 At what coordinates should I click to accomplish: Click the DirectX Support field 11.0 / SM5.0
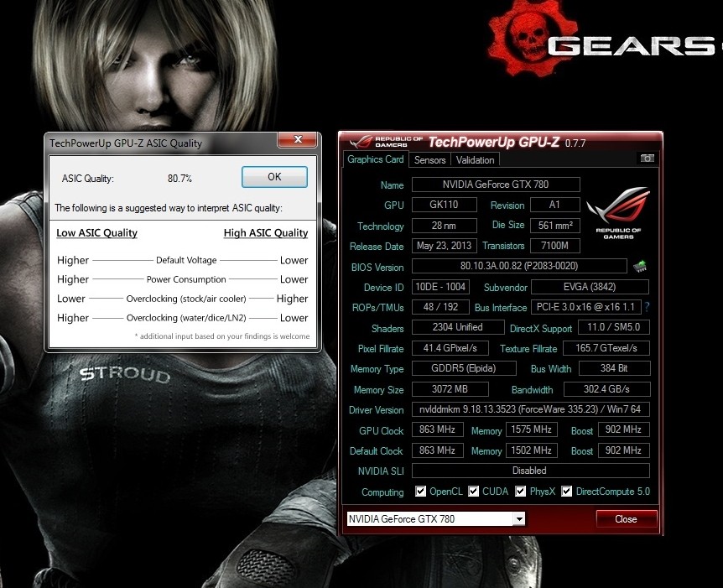point(614,327)
